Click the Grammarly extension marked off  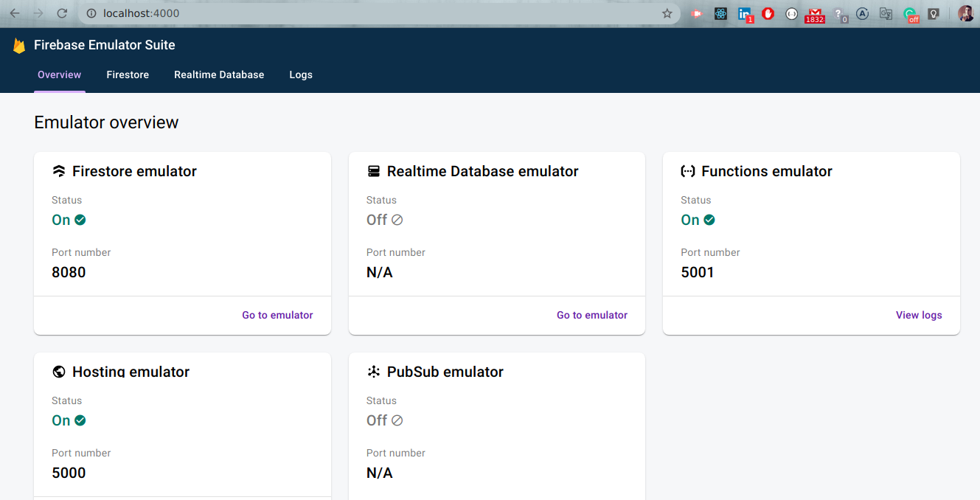coord(911,15)
